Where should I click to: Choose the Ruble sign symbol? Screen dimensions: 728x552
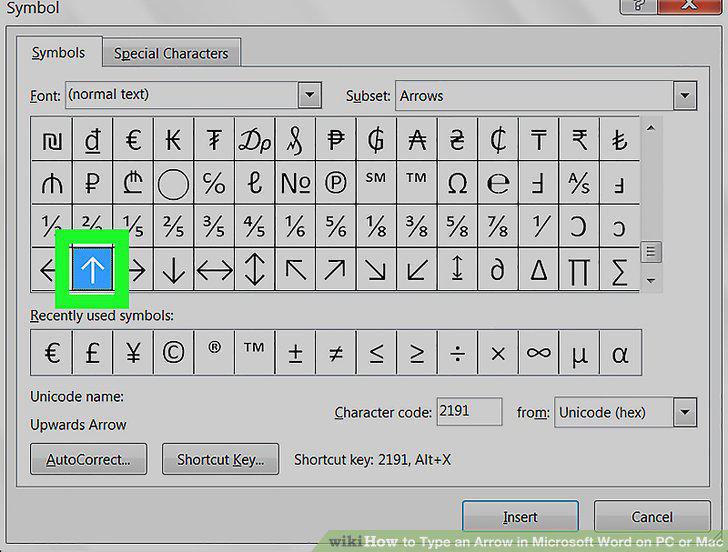pyautogui.click(x=92, y=183)
